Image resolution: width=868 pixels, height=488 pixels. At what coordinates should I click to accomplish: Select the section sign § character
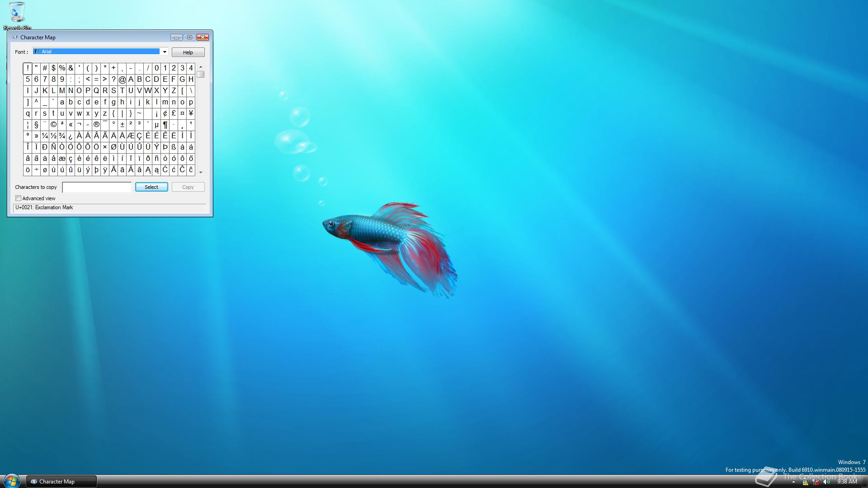(x=36, y=125)
